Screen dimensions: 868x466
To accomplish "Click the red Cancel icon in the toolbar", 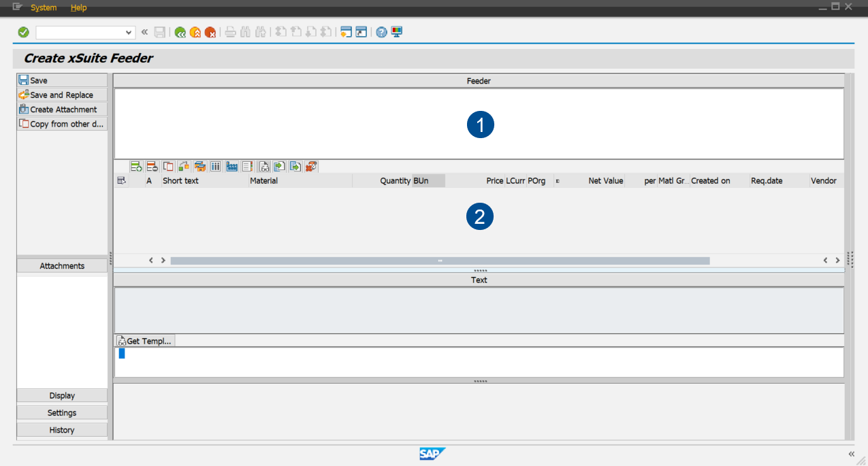I will coord(212,32).
